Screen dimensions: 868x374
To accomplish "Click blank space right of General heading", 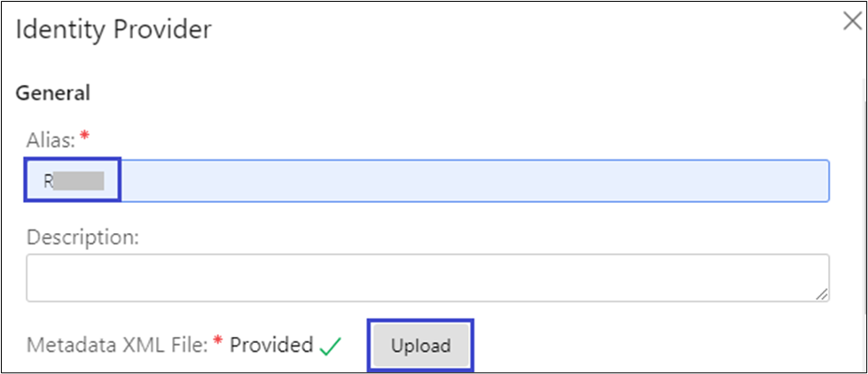I will pos(443,92).
